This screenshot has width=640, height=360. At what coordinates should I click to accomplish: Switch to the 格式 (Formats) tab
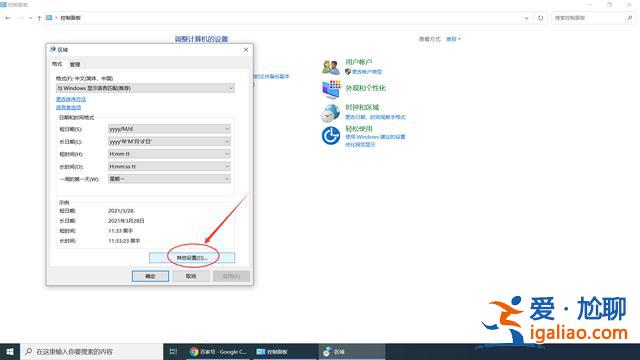57,64
